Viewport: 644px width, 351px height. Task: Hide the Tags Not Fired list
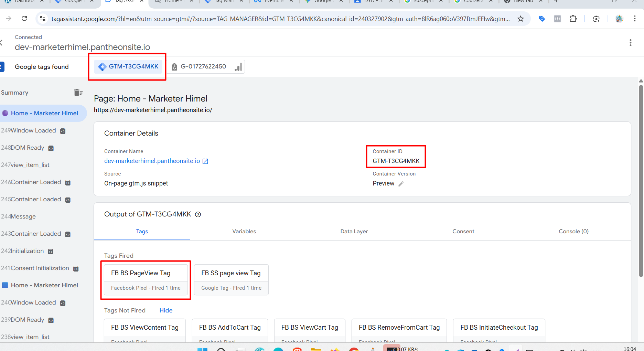coord(165,310)
